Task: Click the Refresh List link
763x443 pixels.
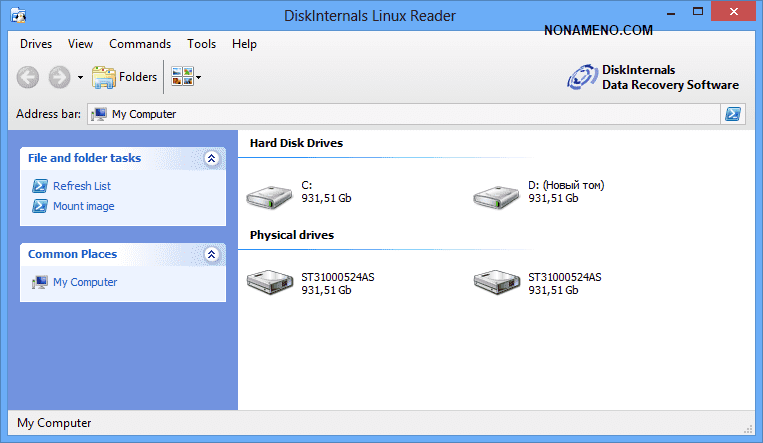Action: coord(82,186)
